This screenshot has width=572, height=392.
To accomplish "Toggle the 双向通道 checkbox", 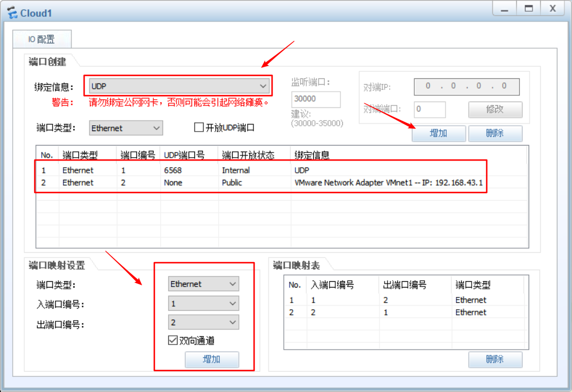I will (x=173, y=340).
